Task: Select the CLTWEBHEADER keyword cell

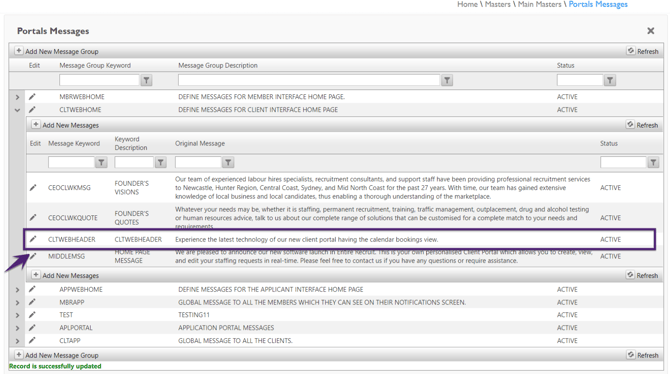Action: click(x=72, y=239)
